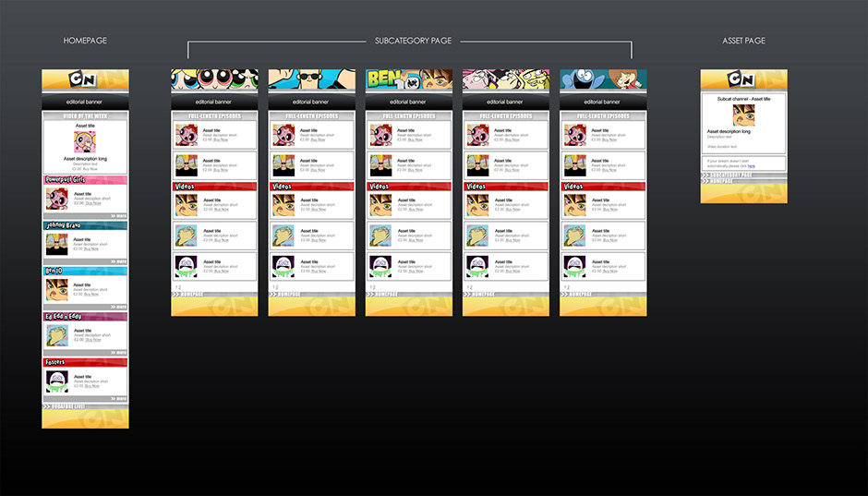Click the 'HOMEPAGE' heading label at top
The width and height of the screenshot is (868, 496).
[x=85, y=41]
